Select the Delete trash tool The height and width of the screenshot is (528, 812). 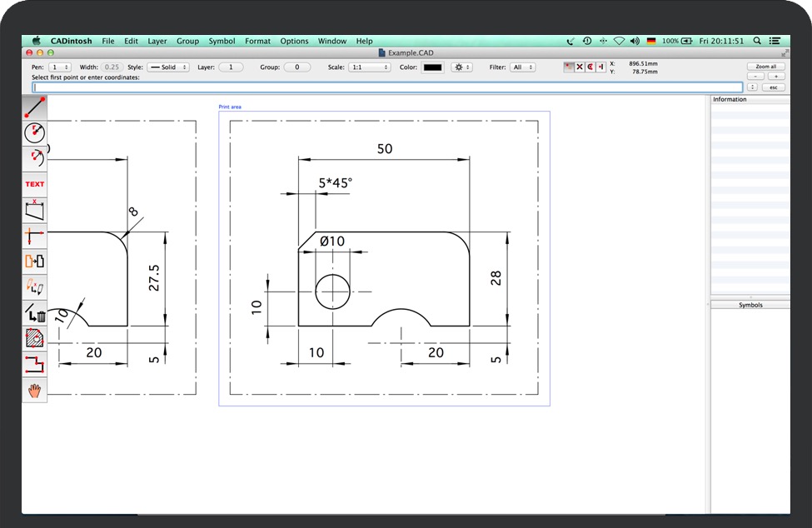pyautogui.click(x=35, y=313)
